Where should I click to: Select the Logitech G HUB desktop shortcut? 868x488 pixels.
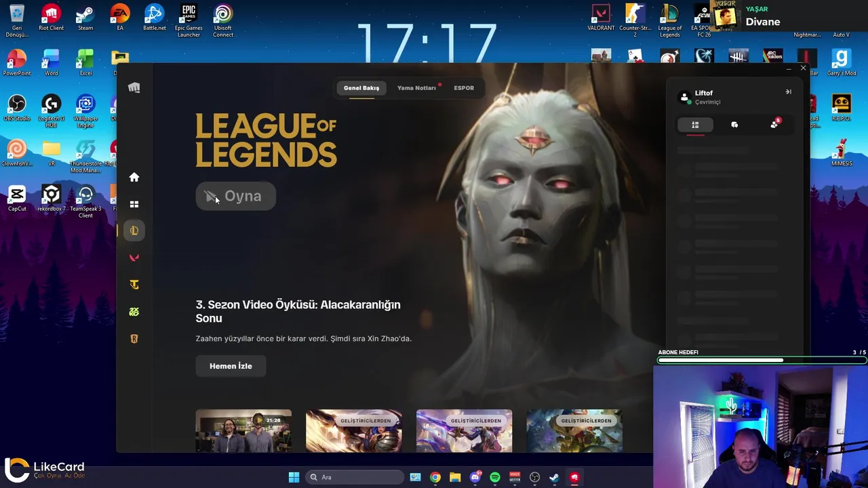[x=51, y=110]
